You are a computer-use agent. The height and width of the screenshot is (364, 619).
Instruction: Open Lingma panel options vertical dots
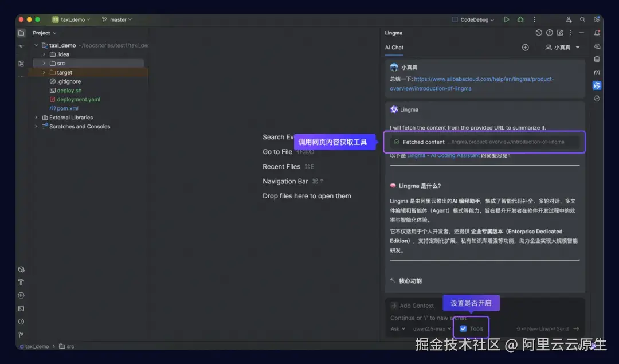coord(570,33)
